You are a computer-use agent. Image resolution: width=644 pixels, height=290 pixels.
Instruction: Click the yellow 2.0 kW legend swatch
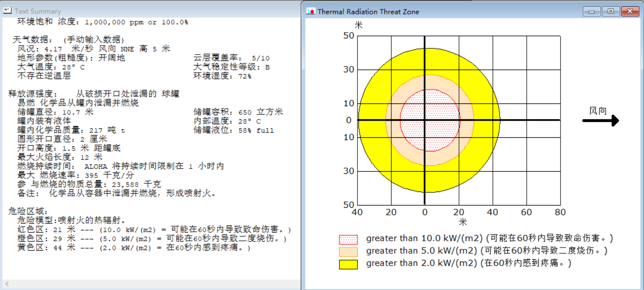[348, 264]
